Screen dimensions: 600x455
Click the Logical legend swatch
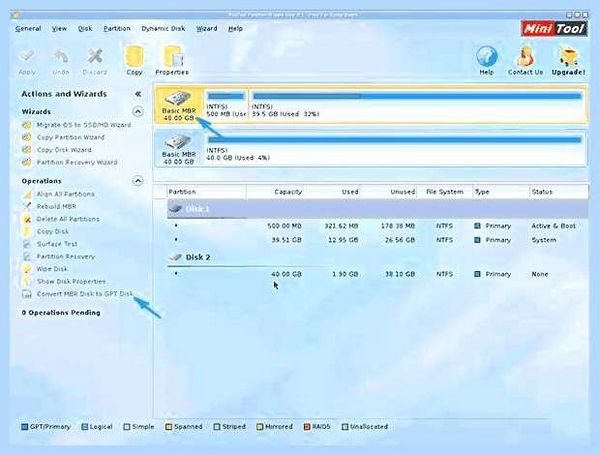pos(85,427)
